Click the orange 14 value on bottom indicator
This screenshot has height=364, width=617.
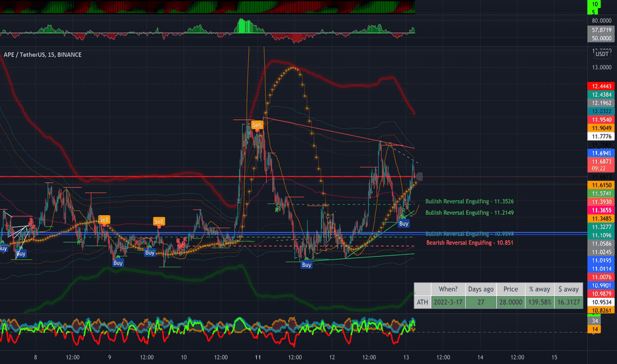pos(594,330)
